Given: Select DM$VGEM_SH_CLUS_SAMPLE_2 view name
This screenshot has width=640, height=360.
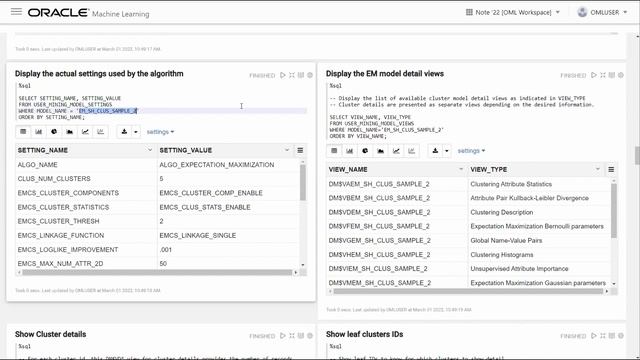Looking at the screenshot, I should [x=379, y=240].
